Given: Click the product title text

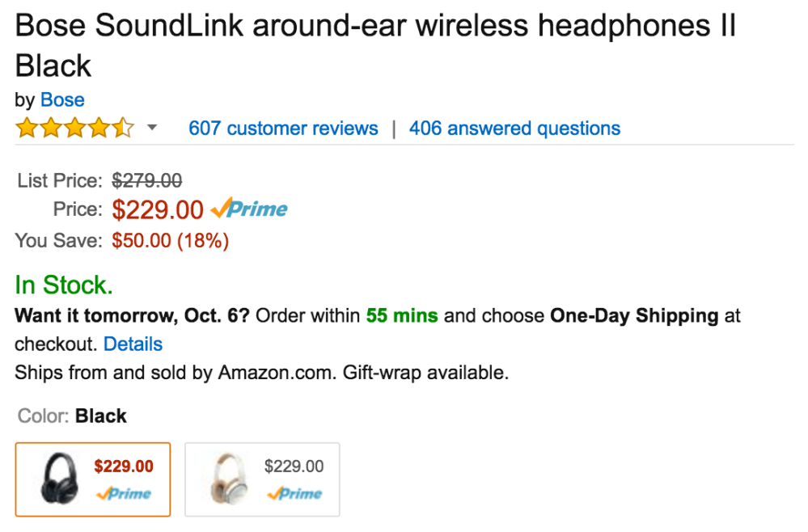Looking at the screenshot, I should [x=374, y=27].
